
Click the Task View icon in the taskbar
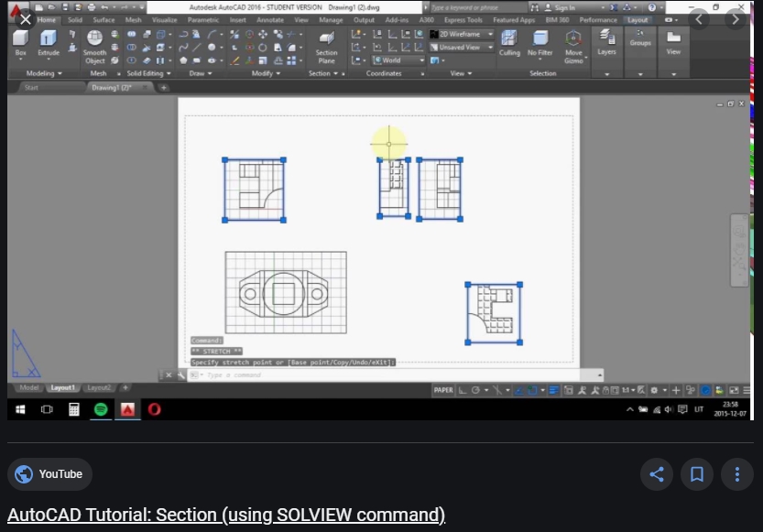click(x=47, y=409)
